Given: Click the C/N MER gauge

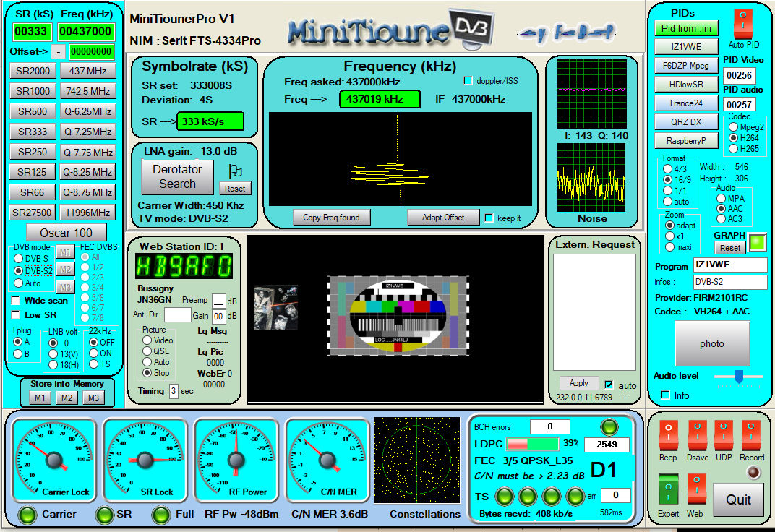Looking at the screenshot, I should 327,460.
